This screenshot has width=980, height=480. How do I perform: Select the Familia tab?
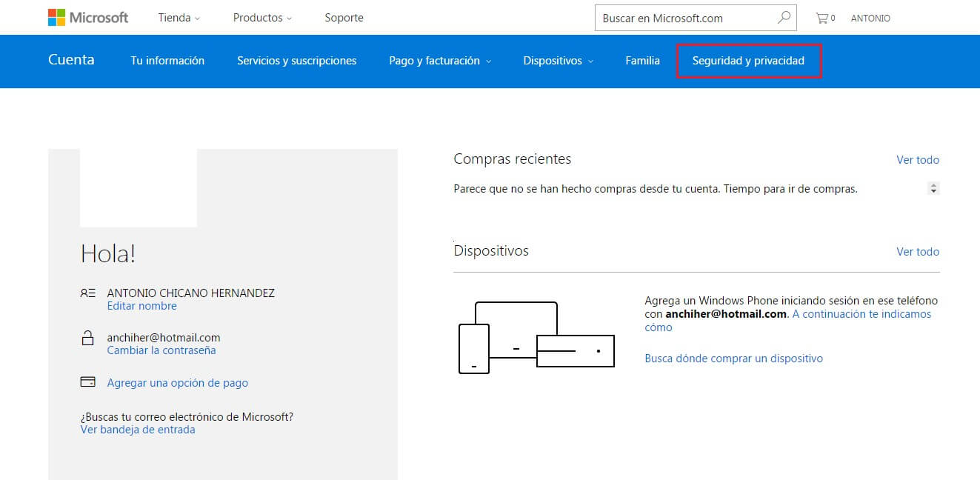pyautogui.click(x=642, y=61)
